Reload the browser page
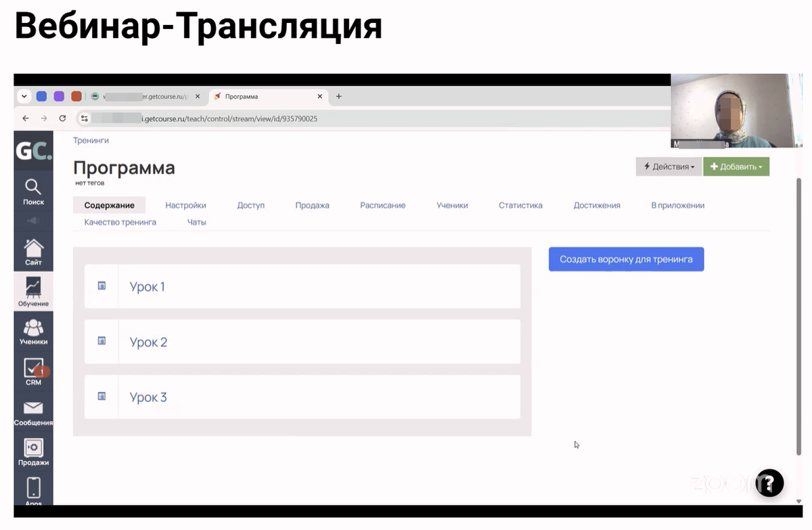 [62, 118]
